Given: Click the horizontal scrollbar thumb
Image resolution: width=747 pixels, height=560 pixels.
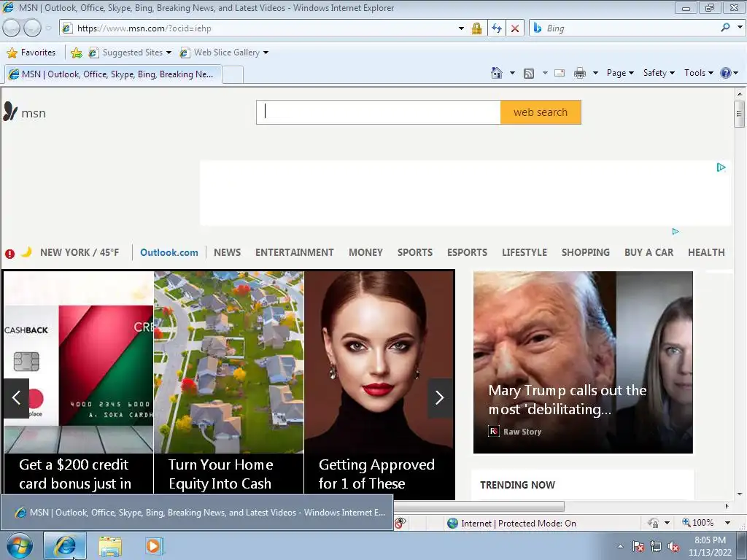Looking at the screenshot, I should click(x=479, y=506).
